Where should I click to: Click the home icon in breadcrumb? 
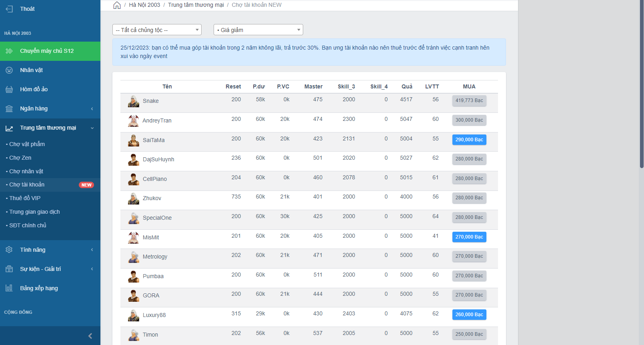click(x=117, y=5)
